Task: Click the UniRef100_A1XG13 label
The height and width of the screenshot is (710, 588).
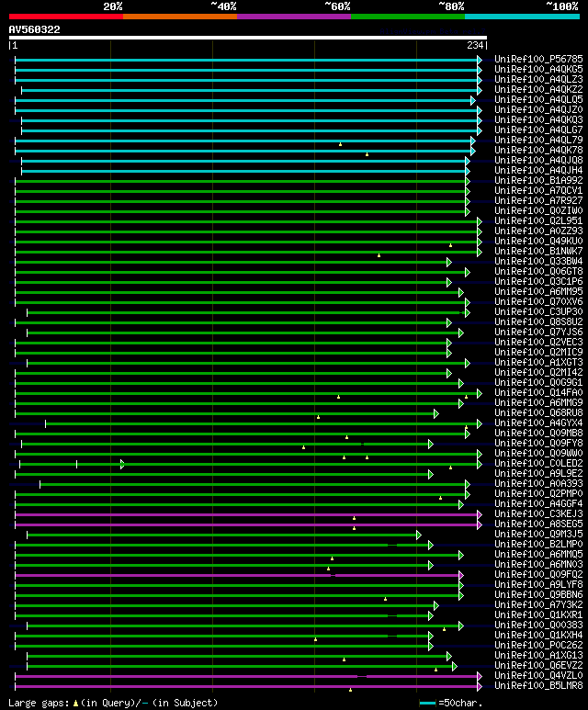Action: [x=538, y=655]
